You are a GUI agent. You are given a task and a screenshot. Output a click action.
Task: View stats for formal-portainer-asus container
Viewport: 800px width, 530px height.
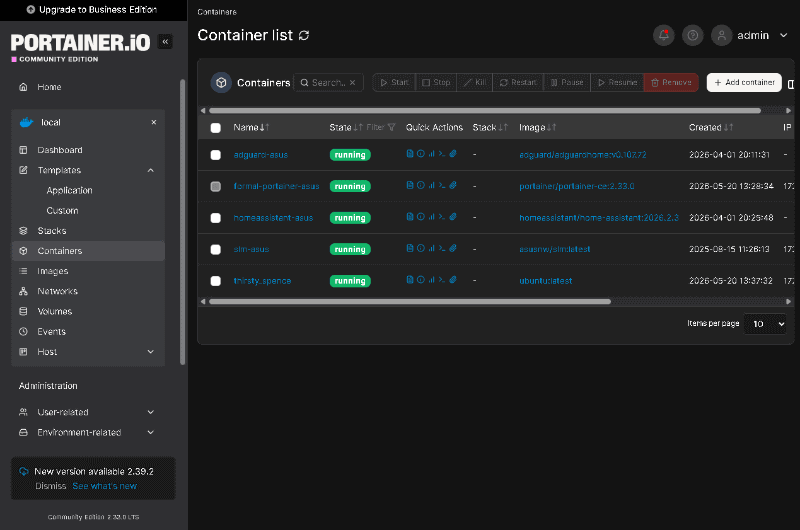point(432,185)
